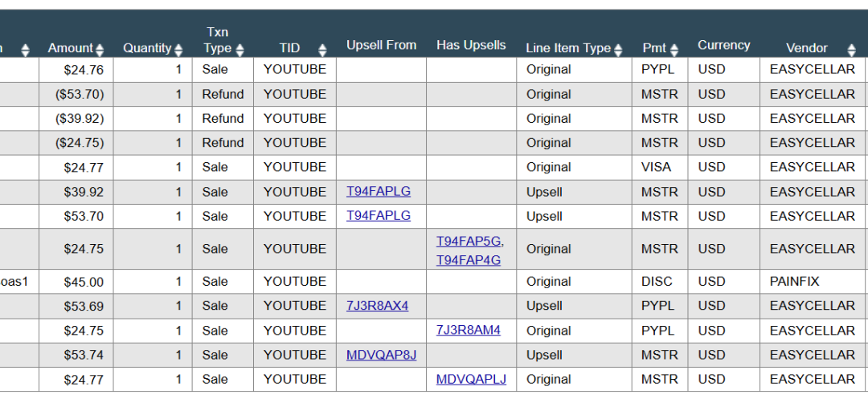Click sort arrows left of Amount header
868x407 pixels.
[x=25, y=50]
